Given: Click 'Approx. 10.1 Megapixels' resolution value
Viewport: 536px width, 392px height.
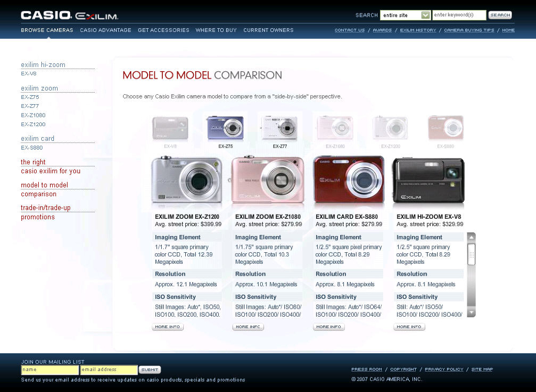Looking at the screenshot, I should click(x=266, y=284).
